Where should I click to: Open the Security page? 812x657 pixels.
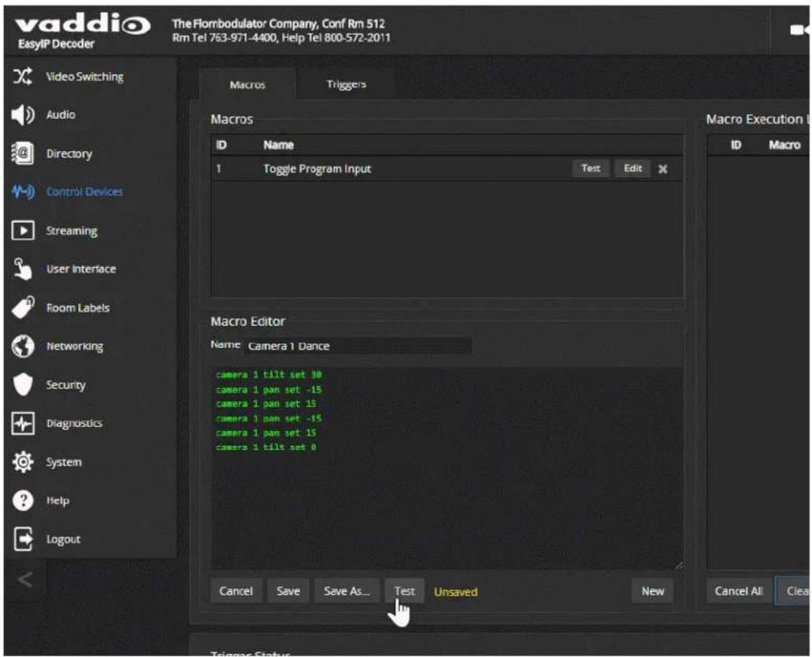(x=66, y=385)
